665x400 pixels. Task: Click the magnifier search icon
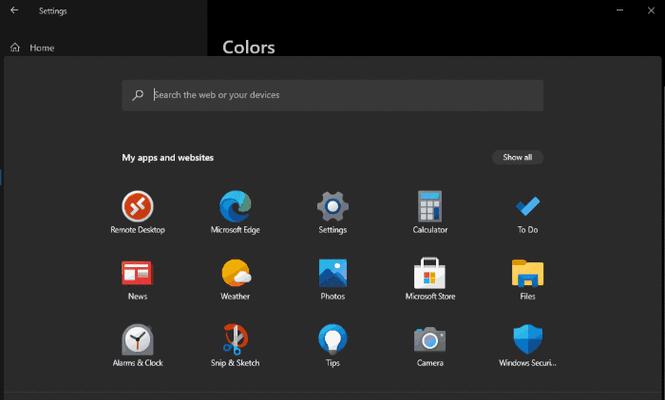point(137,95)
